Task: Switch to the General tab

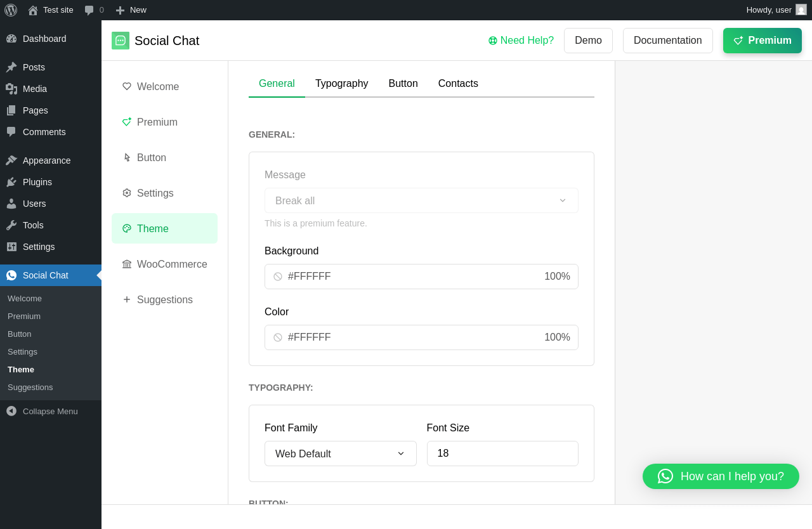Action: (x=277, y=84)
